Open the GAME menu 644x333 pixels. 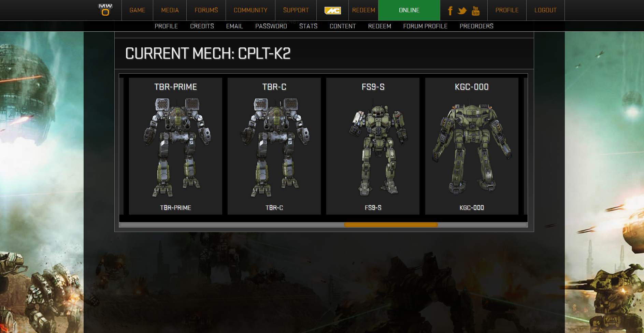pyautogui.click(x=137, y=10)
